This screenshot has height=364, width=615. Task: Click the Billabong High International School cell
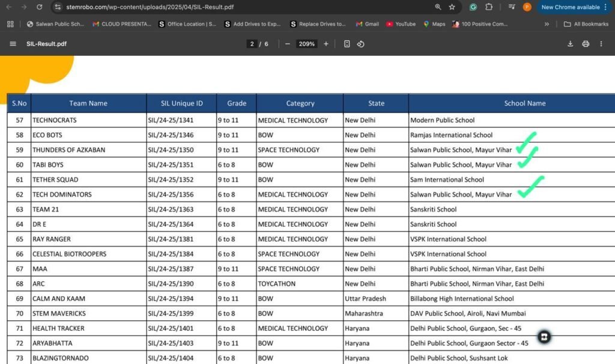512,299
